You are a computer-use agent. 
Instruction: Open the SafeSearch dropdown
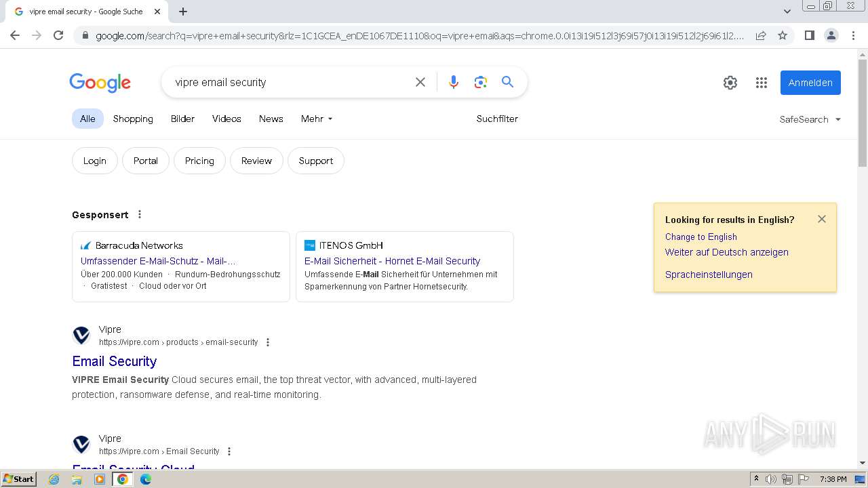810,119
